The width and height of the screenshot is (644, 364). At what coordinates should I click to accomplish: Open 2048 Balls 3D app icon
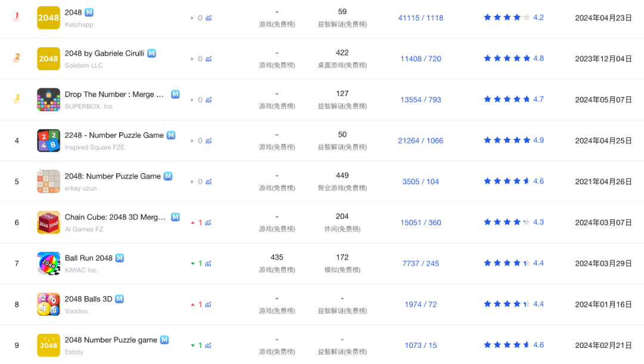coord(48,304)
